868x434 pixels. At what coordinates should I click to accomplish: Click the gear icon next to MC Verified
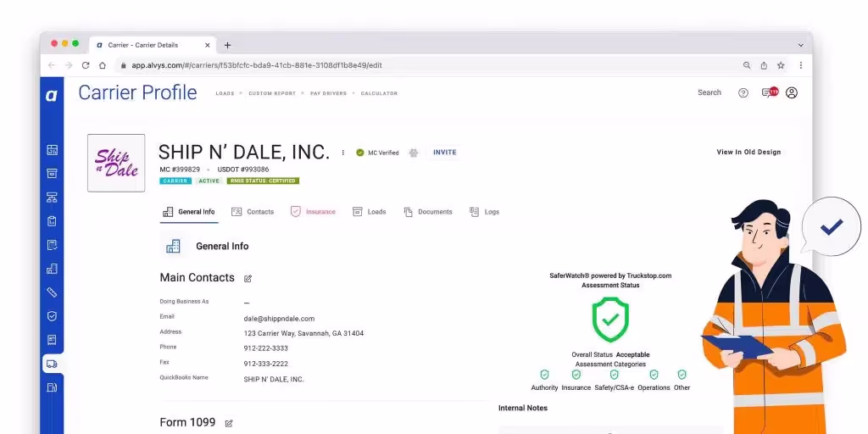[x=414, y=153]
